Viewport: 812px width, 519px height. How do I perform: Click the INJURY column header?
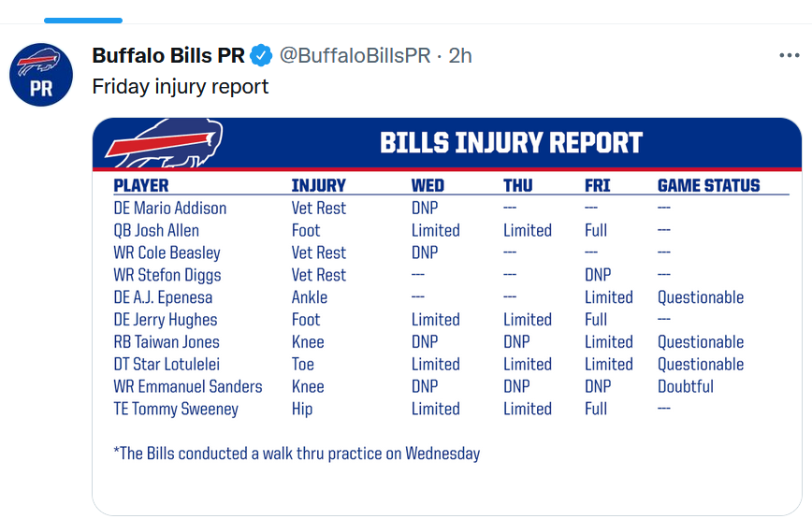(318, 185)
